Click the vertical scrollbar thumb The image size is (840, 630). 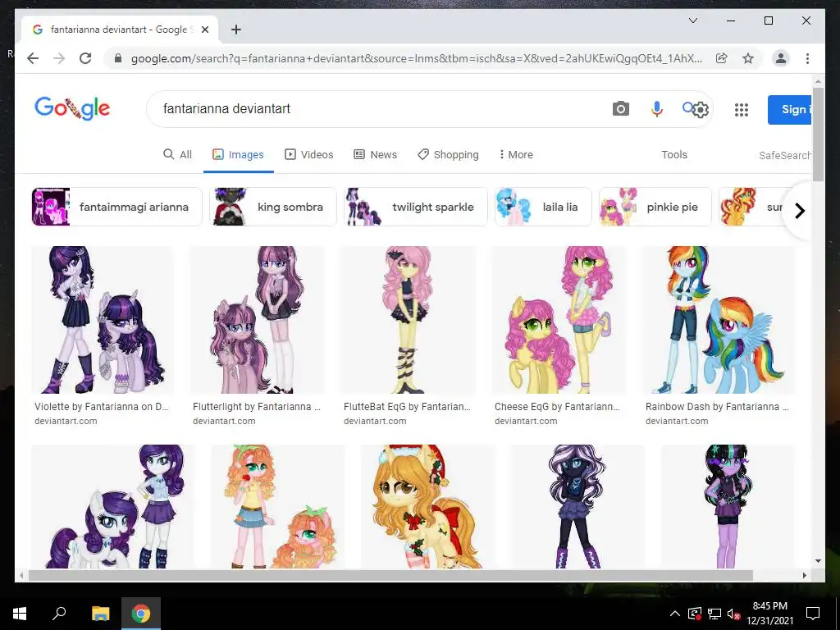(818, 134)
